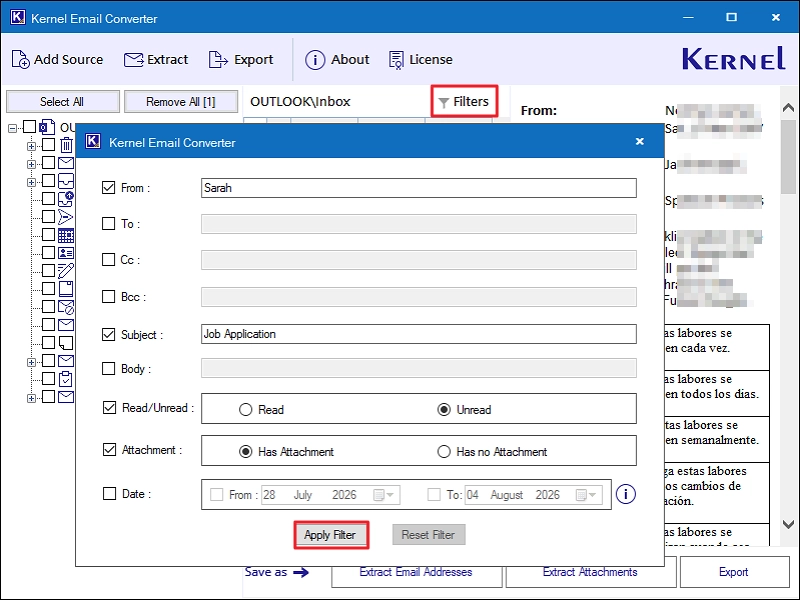Select the Inbox tray folder icon
The height and width of the screenshot is (600, 800).
tap(66, 181)
